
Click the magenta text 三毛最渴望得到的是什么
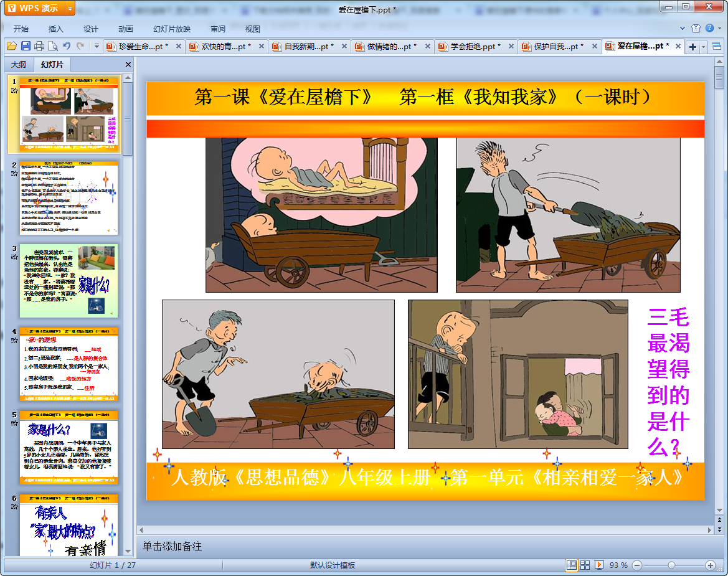[x=668, y=382]
